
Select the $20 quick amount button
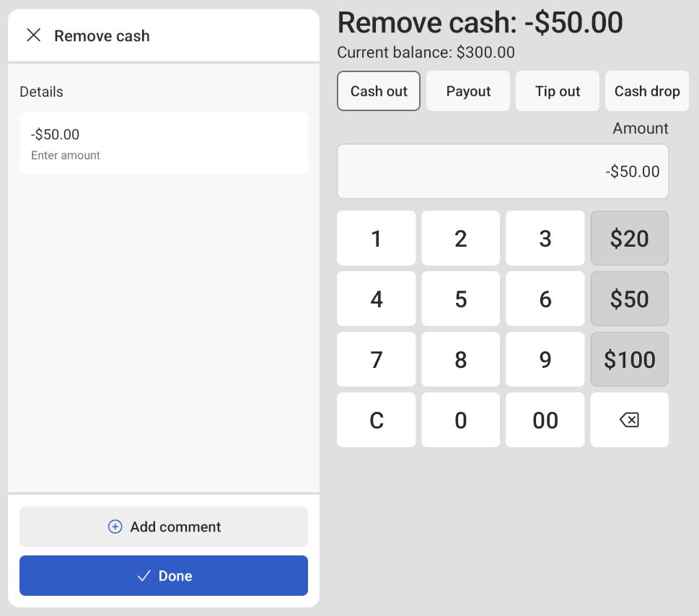(x=630, y=239)
